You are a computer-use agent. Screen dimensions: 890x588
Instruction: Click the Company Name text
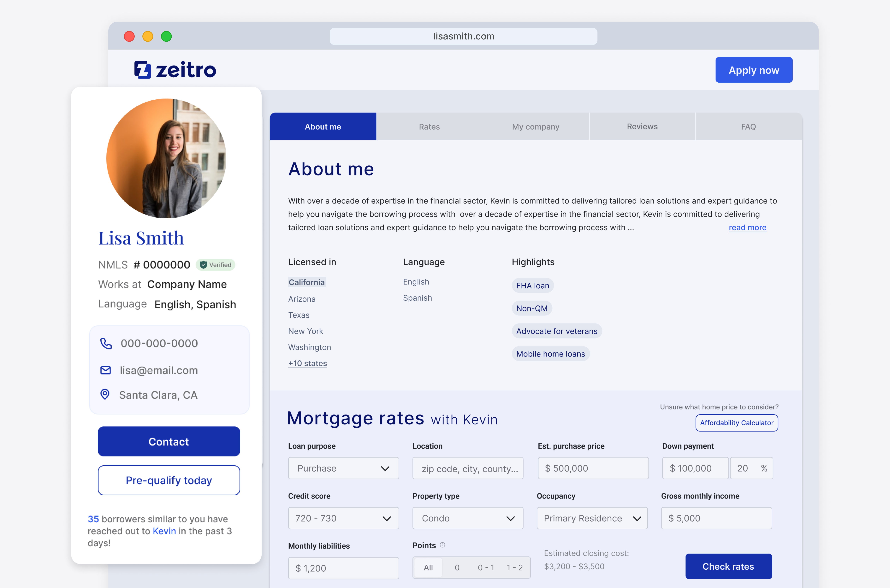click(x=187, y=284)
